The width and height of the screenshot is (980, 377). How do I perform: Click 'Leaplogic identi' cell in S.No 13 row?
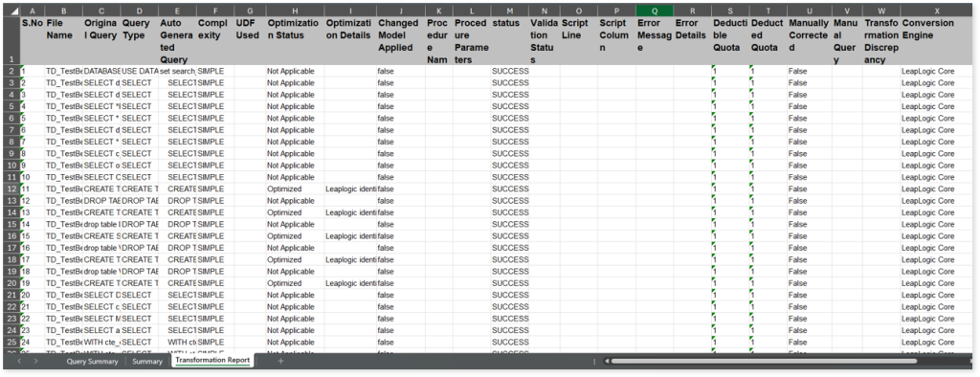[350, 212]
